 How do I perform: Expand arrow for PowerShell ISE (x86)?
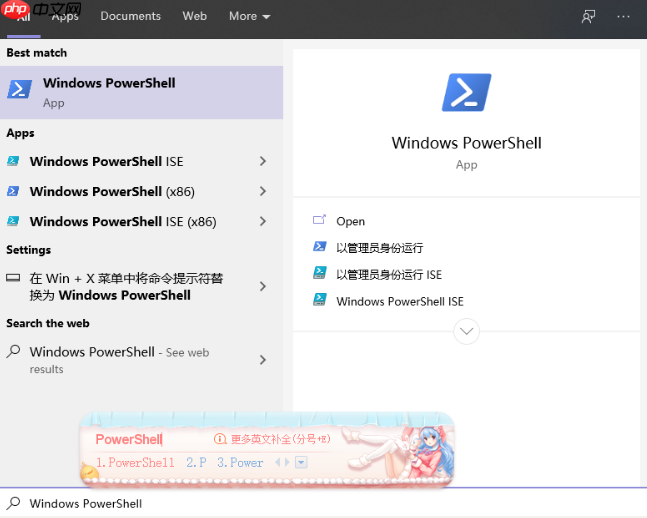coord(262,222)
